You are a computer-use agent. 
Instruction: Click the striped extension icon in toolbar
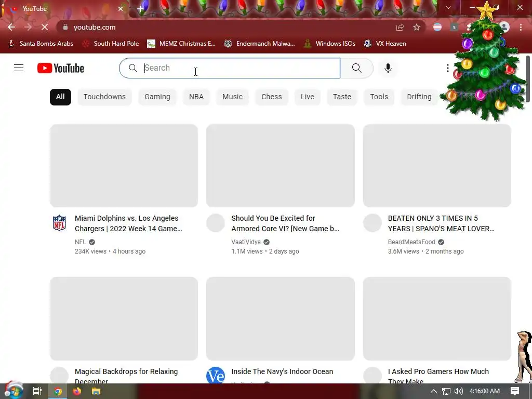pyautogui.click(x=437, y=27)
